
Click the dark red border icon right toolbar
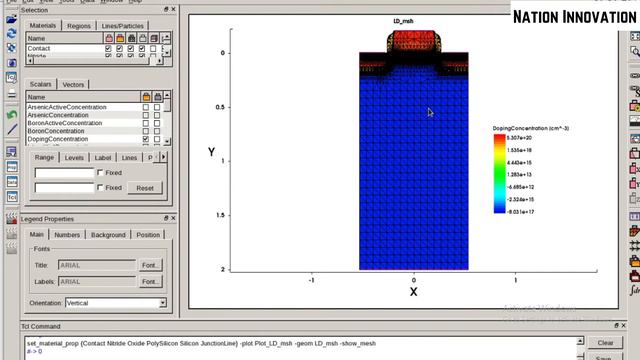(x=635, y=276)
